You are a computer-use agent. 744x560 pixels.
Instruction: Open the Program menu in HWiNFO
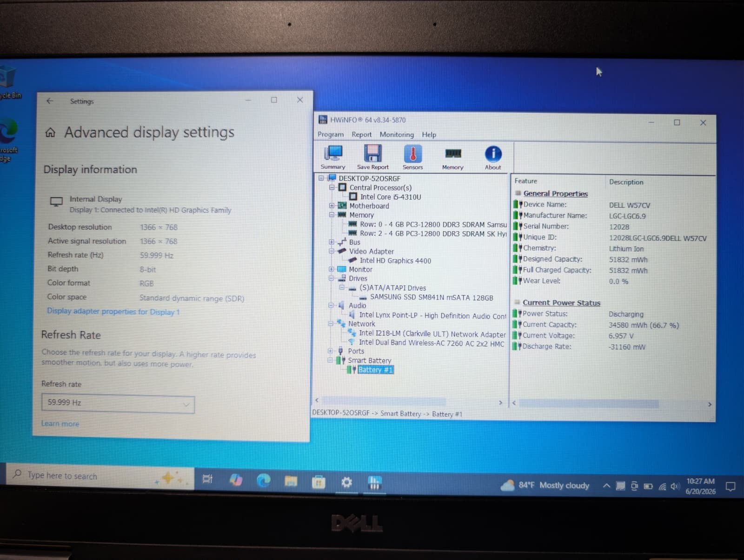pyautogui.click(x=331, y=134)
